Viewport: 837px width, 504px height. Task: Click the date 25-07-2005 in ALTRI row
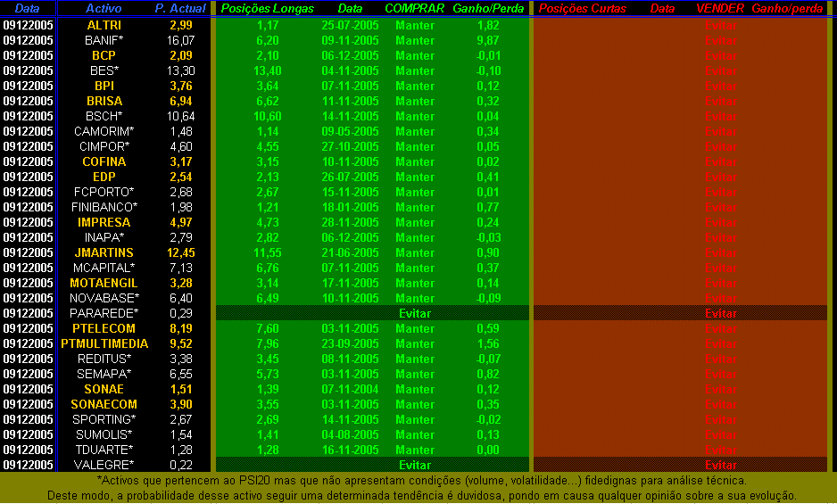coord(350,25)
